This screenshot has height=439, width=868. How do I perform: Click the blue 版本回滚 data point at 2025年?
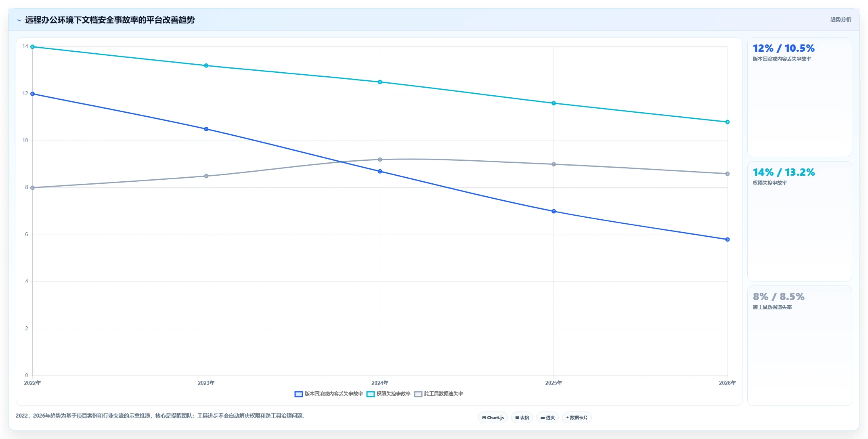click(554, 211)
